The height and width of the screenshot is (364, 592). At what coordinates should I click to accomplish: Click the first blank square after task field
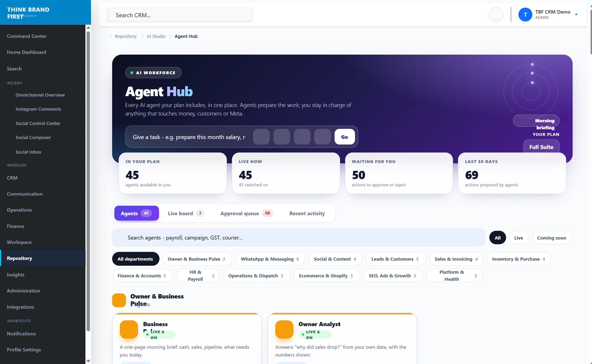[261, 137]
